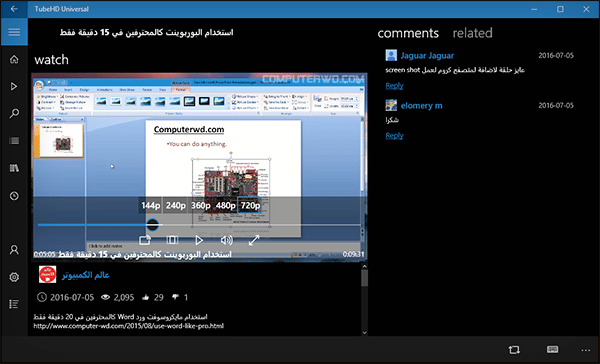Click the keyboard icon in bottom bar
Image resolution: width=600 pixels, height=364 pixels.
(552, 349)
